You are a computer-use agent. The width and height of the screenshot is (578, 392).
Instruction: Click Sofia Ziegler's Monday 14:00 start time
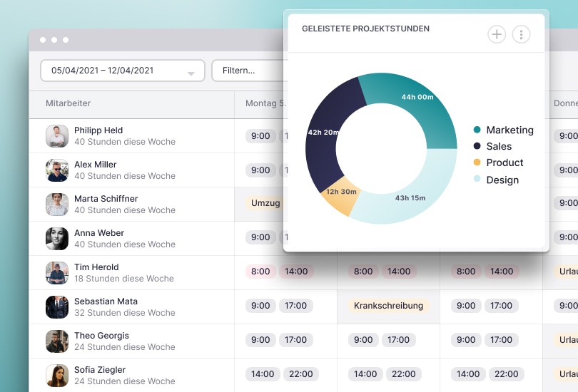point(263,374)
